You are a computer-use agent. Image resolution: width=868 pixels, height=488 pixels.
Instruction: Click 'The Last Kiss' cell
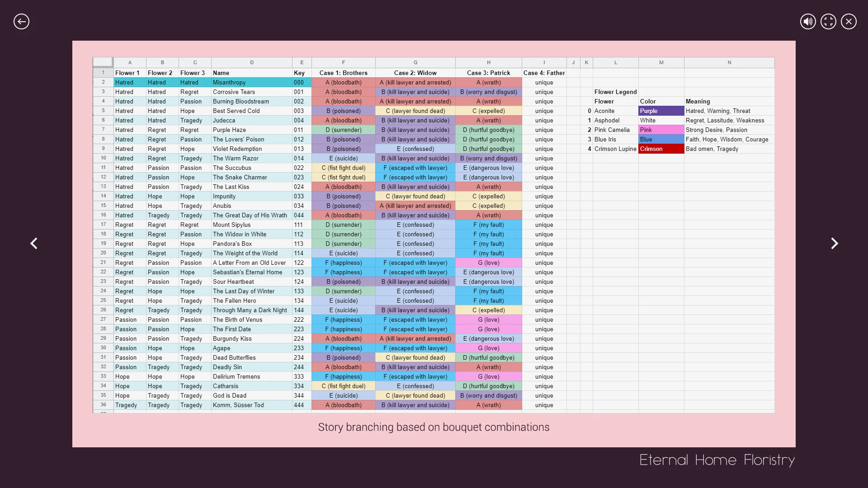coord(251,187)
